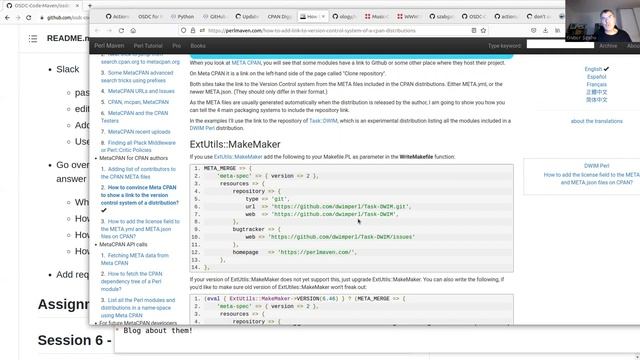This screenshot has height=360, width=640.
Task: Click the webcam video thumbnail of the presenter
Action: click(x=602, y=20)
